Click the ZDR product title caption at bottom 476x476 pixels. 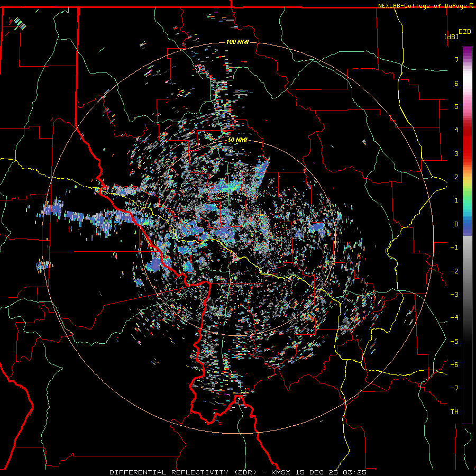tap(238, 472)
